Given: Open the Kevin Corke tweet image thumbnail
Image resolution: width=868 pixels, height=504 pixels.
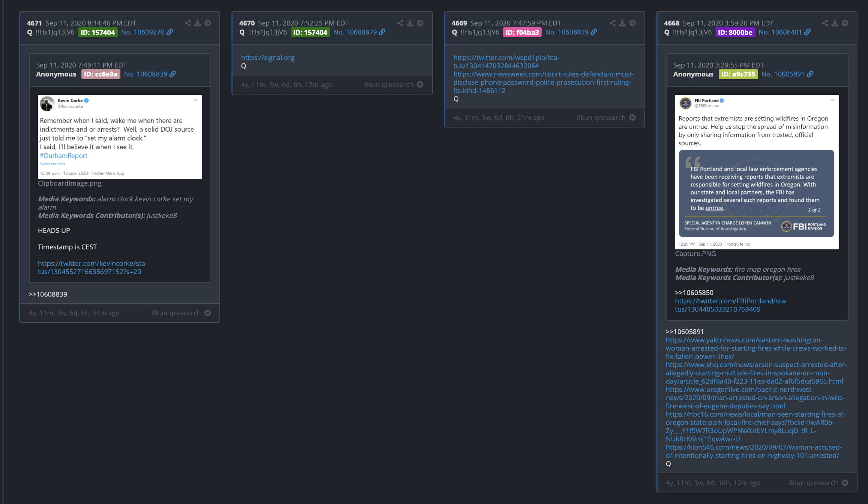Looking at the screenshot, I should (x=120, y=137).
